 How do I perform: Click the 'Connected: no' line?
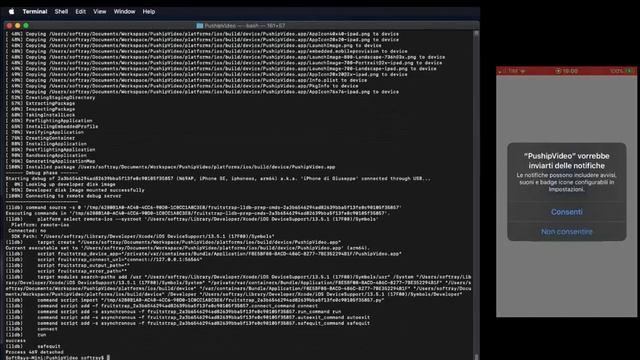click(x=27, y=231)
